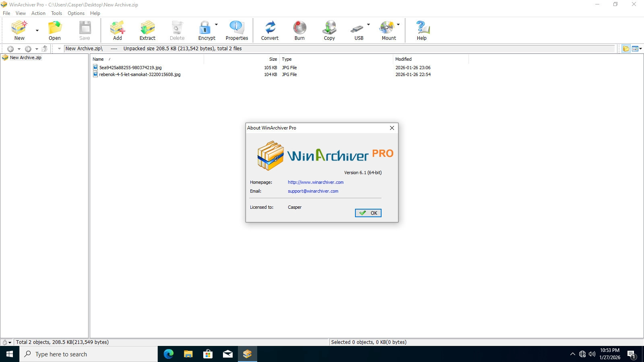Click the Windows Start button

click(x=10, y=354)
